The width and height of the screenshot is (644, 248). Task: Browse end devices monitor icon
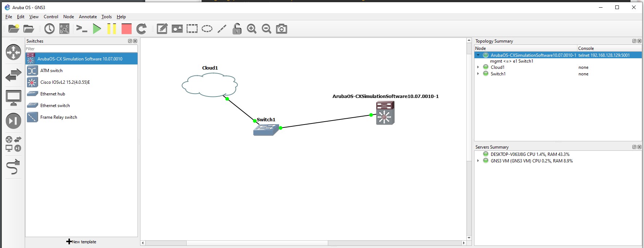click(x=13, y=98)
